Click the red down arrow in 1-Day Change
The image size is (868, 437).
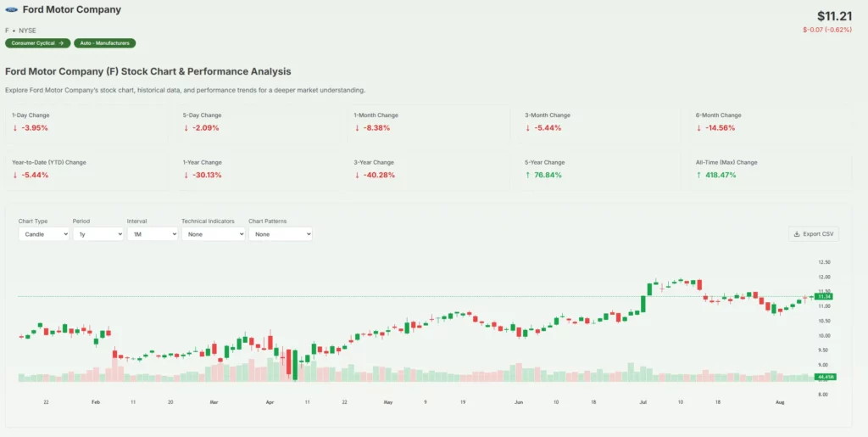[x=14, y=128]
